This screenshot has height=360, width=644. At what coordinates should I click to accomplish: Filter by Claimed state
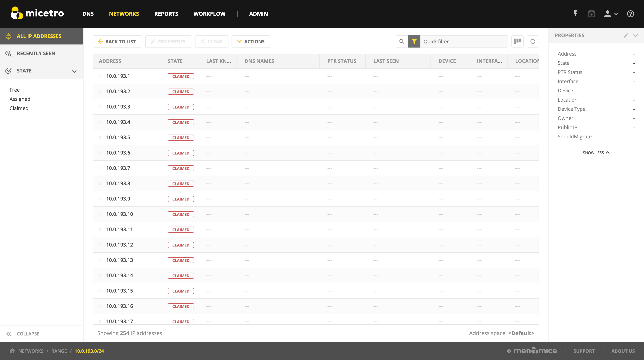point(19,108)
